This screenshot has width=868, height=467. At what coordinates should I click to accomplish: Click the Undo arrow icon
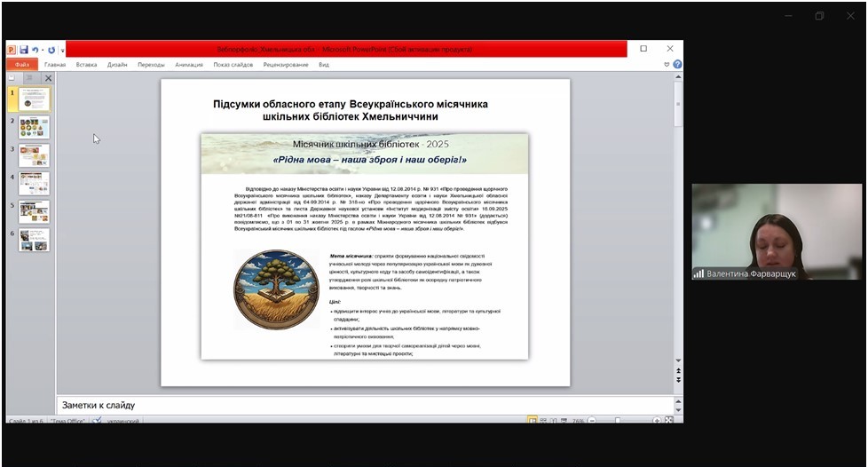click(x=34, y=50)
